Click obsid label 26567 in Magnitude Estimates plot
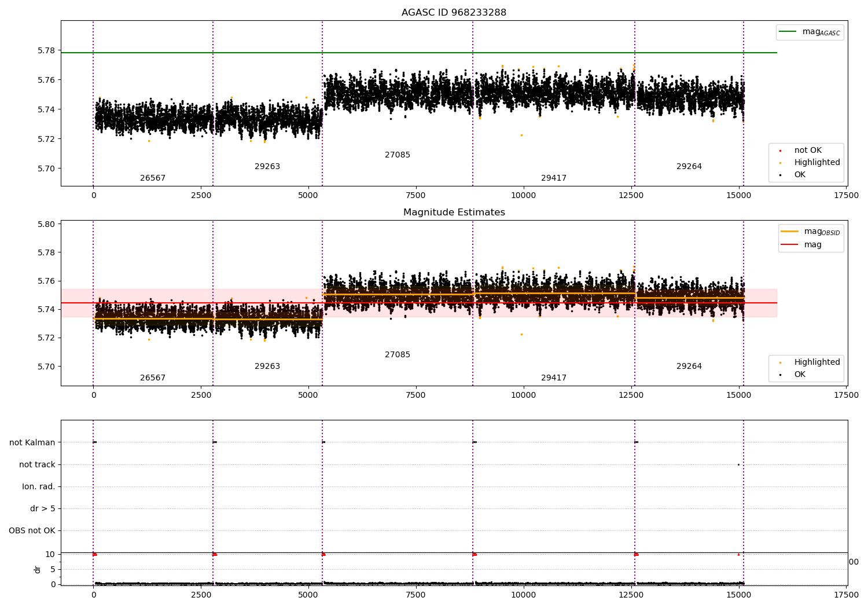The width and height of the screenshot is (868, 608). point(153,378)
